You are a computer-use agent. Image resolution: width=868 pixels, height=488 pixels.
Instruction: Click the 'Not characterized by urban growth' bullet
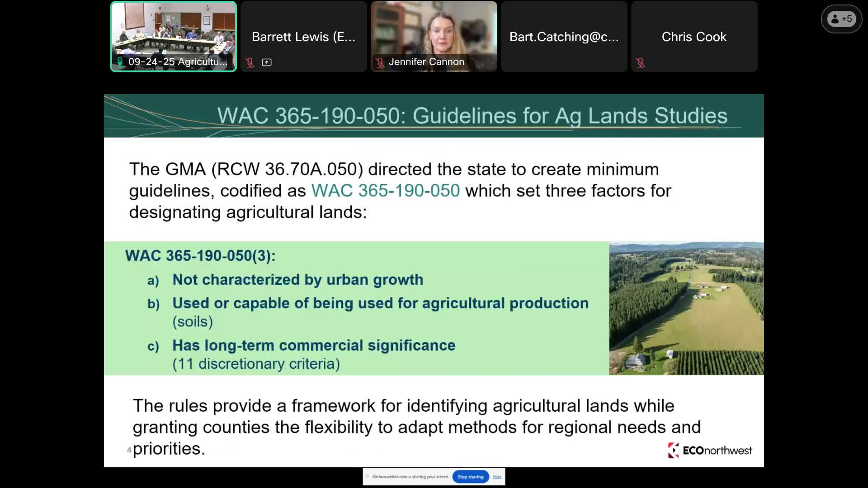pos(297,280)
